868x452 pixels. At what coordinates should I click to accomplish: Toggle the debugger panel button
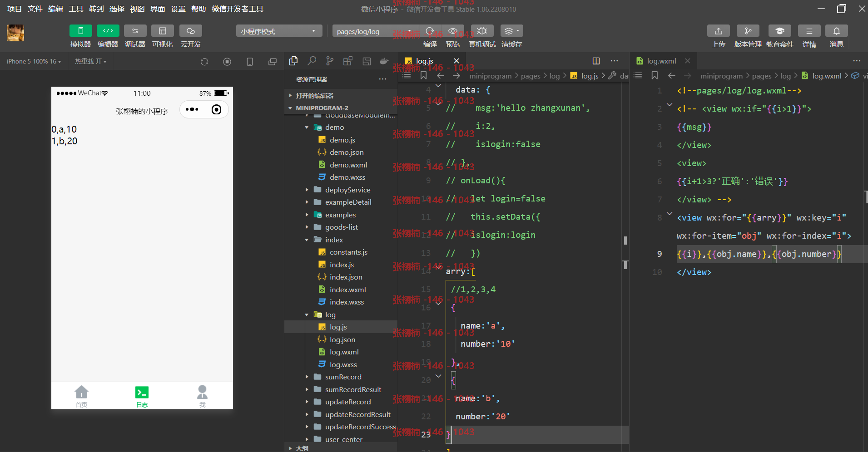point(135,31)
